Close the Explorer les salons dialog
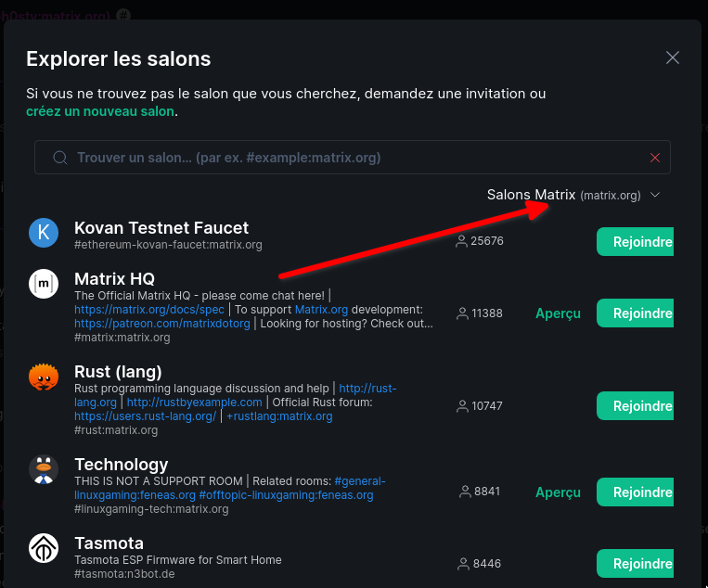708x588 pixels. (673, 58)
